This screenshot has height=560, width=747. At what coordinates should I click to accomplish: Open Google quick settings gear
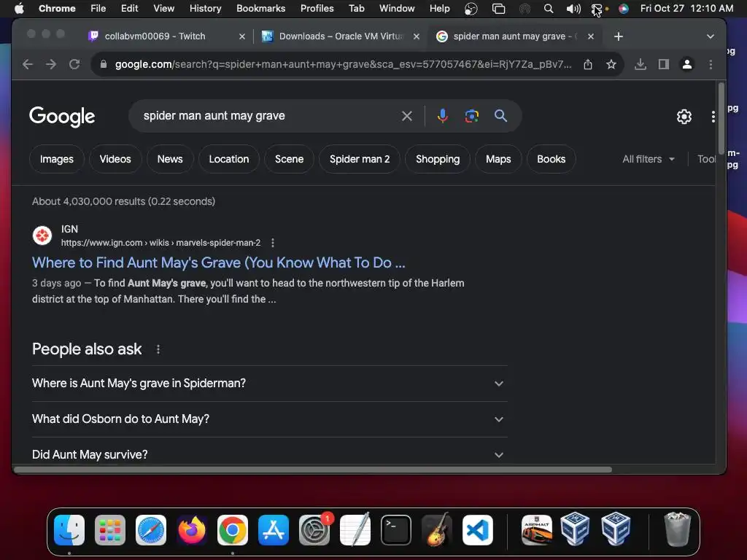click(x=684, y=117)
